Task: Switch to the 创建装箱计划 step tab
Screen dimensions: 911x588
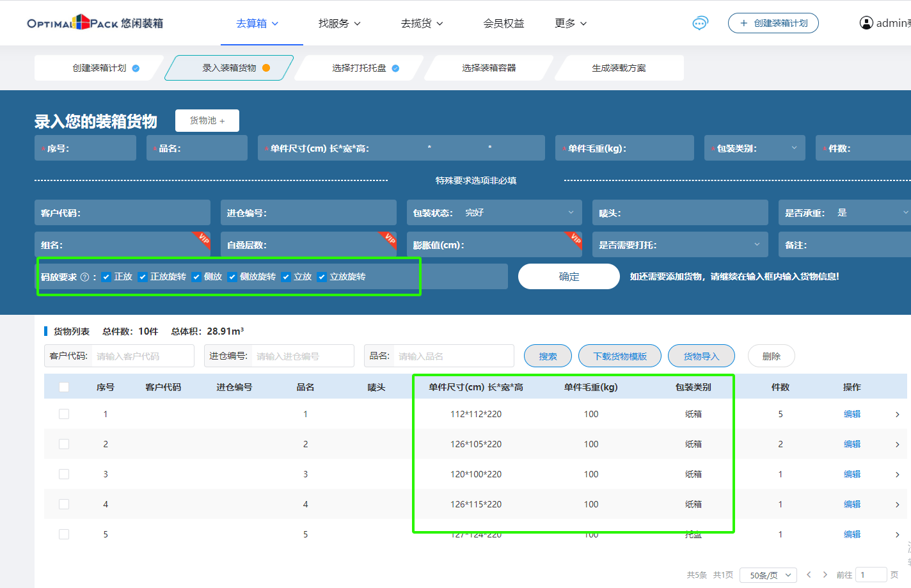Action: pos(99,68)
